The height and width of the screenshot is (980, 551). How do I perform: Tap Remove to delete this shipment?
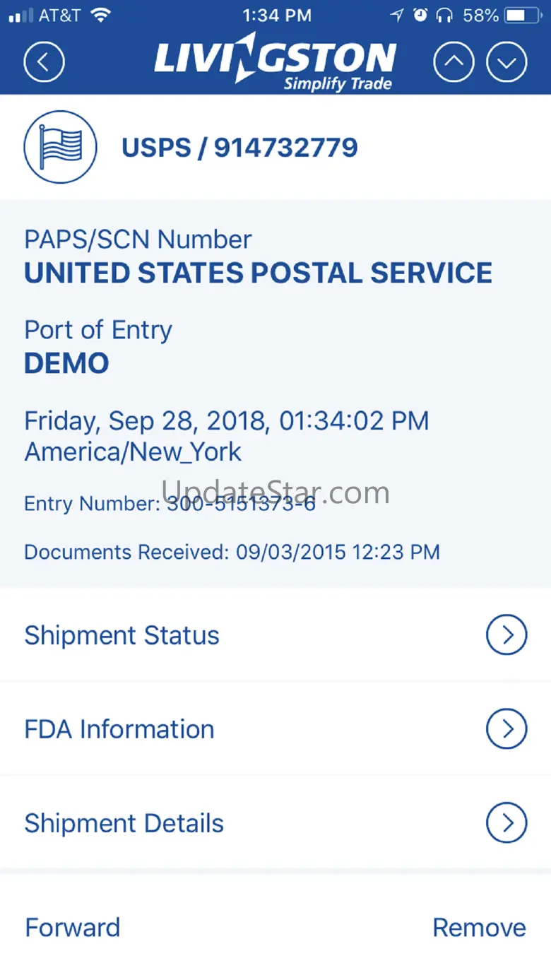479,927
